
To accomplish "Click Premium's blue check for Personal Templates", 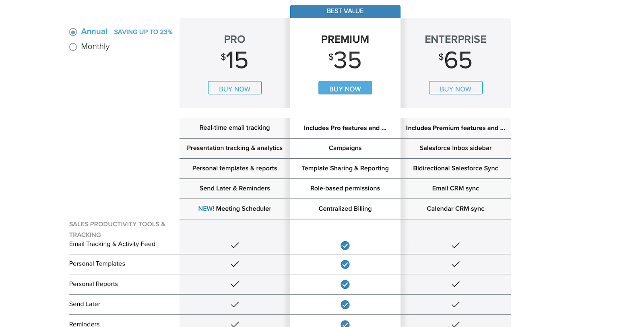I will point(345,265).
